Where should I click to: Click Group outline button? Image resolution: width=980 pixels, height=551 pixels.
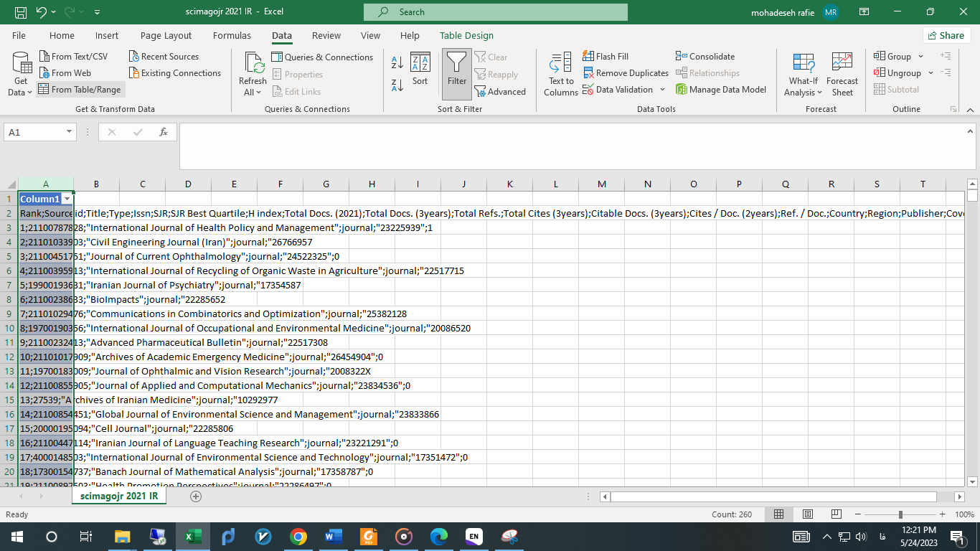click(892, 57)
